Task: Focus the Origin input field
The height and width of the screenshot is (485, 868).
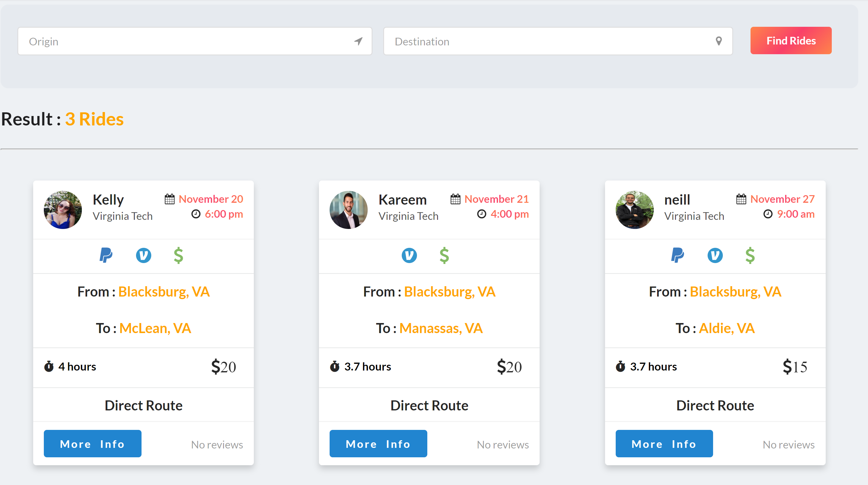Action: click(x=185, y=41)
